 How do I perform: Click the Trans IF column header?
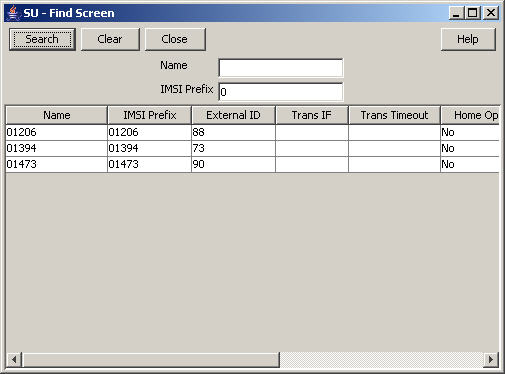(312, 115)
